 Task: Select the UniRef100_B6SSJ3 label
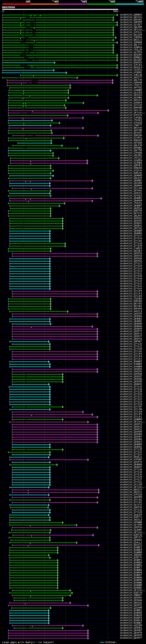(x=131, y=40)
